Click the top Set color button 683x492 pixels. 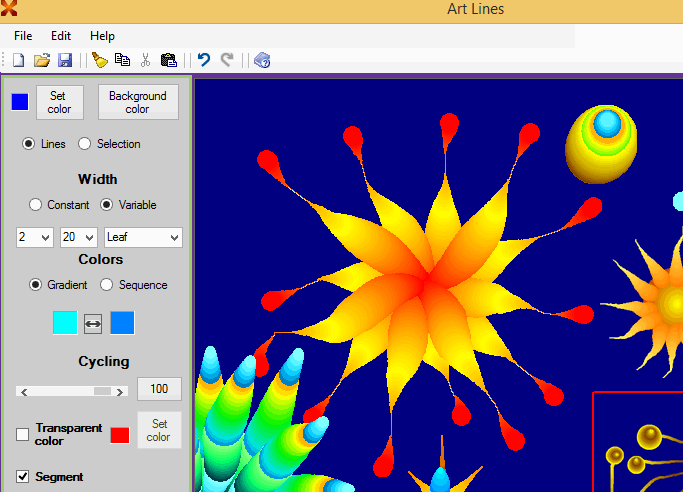(x=60, y=102)
